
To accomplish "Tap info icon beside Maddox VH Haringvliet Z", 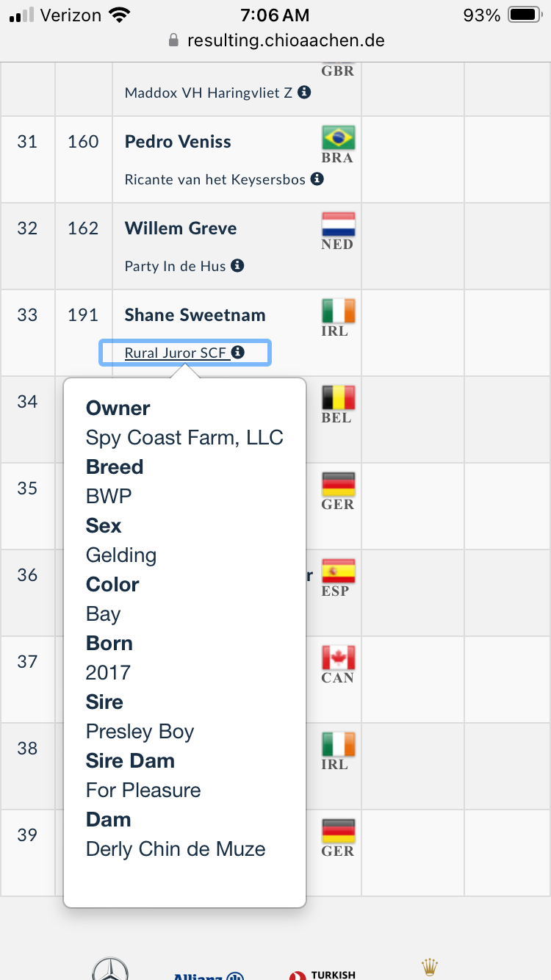I will [304, 93].
